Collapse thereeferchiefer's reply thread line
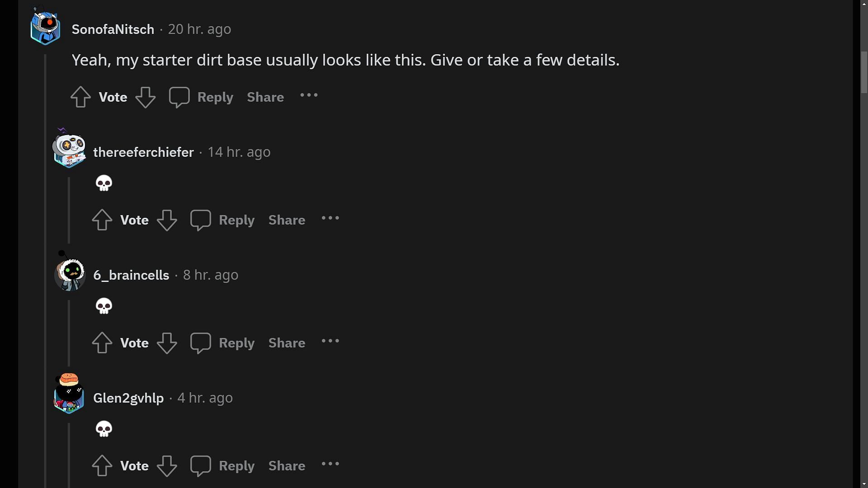Image resolution: width=868 pixels, height=488 pixels. [x=69, y=210]
